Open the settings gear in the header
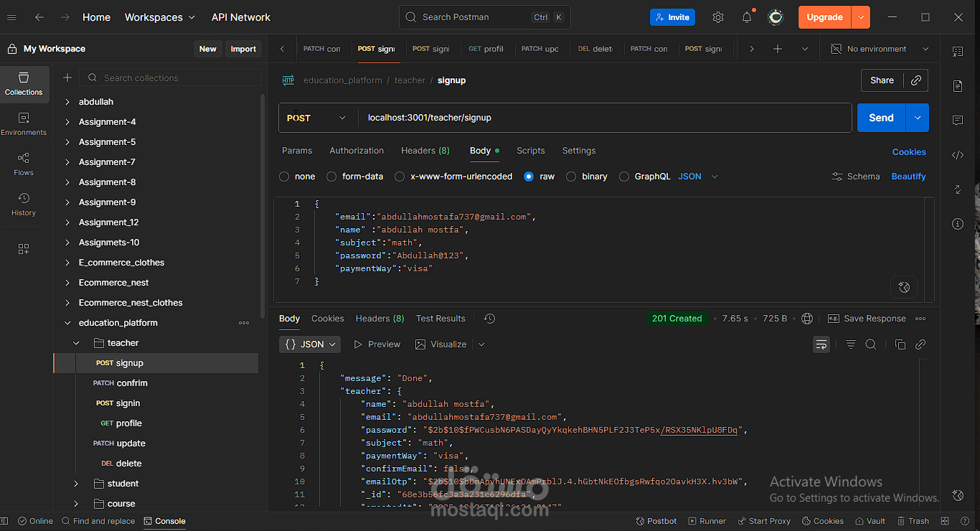This screenshot has height=531, width=980. click(x=718, y=17)
